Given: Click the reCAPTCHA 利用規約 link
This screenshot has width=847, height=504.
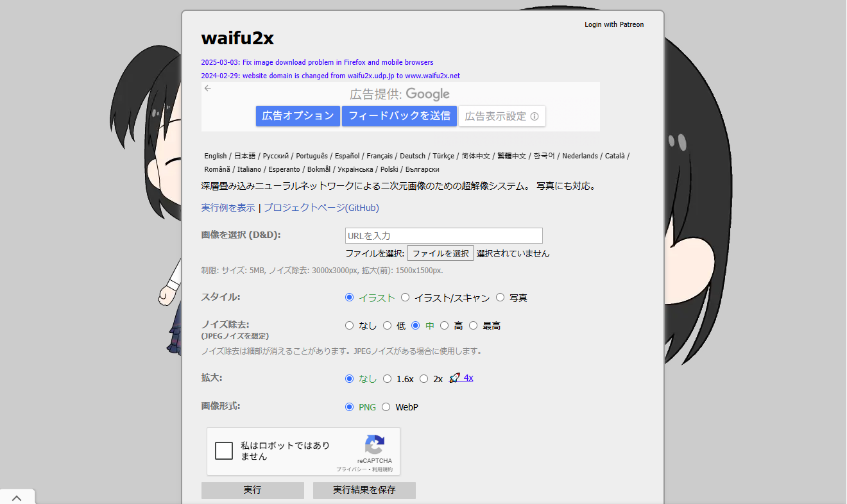Looking at the screenshot, I should [x=382, y=469].
